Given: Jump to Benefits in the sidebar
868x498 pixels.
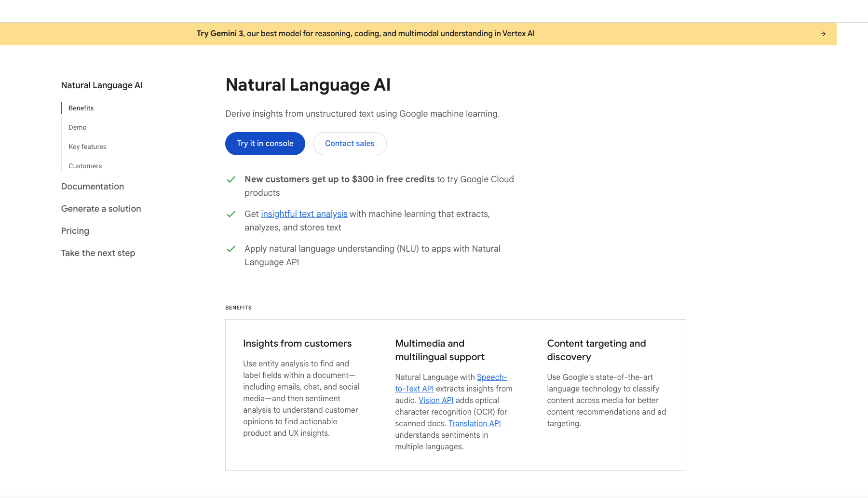Looking at the screenshot, I should (x=81, y=108).
